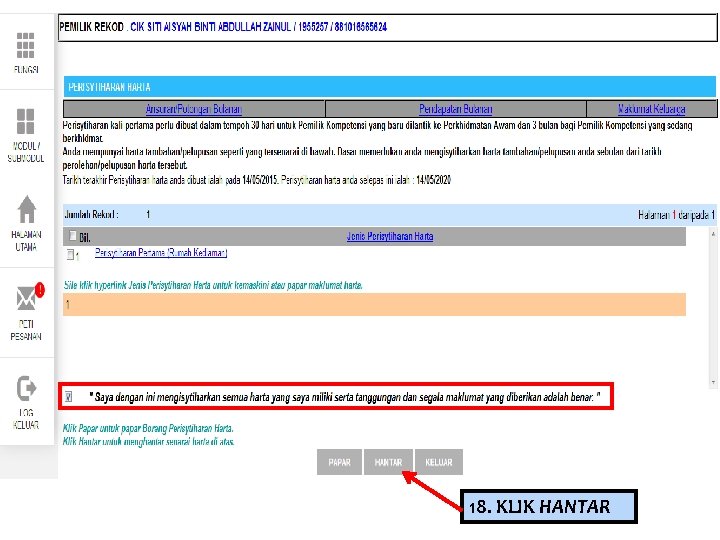Open the Fungsi grid icon in sidebar
This screenshot has width=720, height=540.
point(25,46)
